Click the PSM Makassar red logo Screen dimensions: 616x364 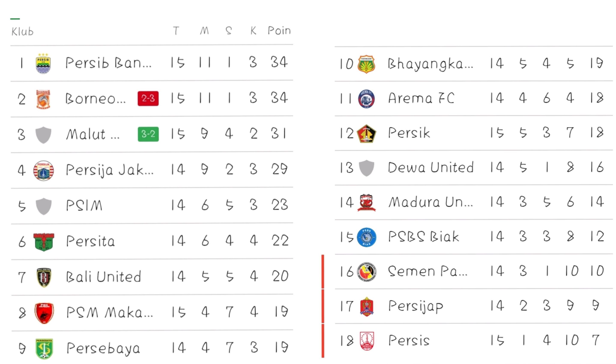(x=44, y=313)
